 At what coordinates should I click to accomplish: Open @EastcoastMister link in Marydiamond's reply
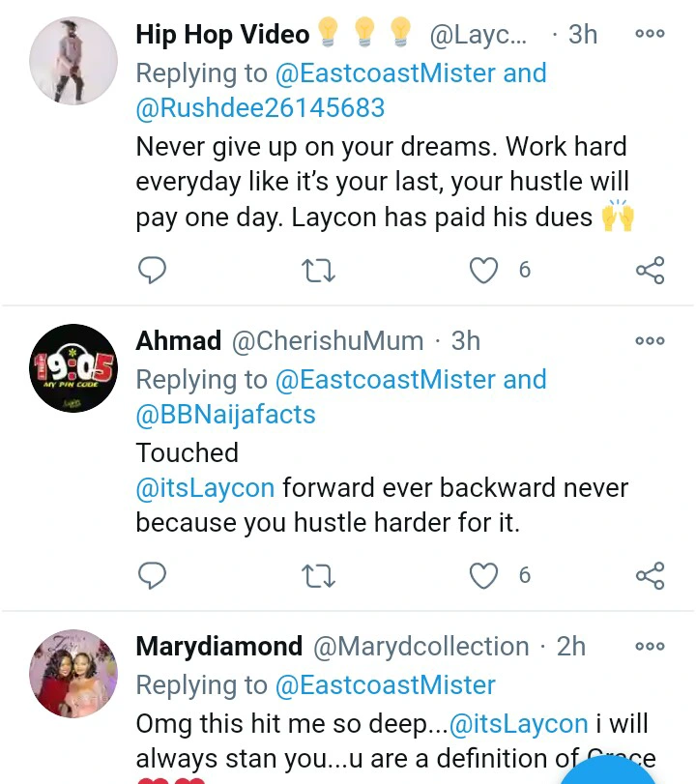tap(385, 685)
